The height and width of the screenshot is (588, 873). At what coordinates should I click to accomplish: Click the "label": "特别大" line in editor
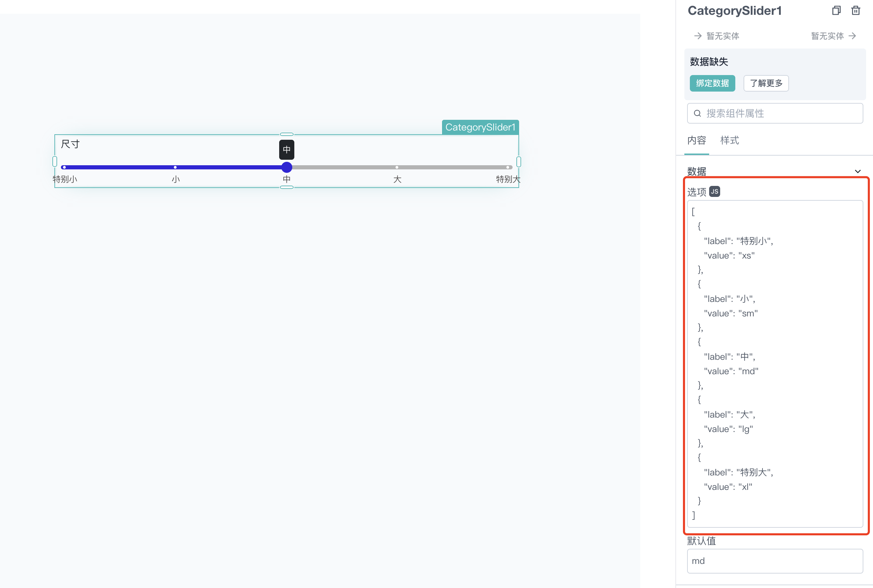coord(738,472)
